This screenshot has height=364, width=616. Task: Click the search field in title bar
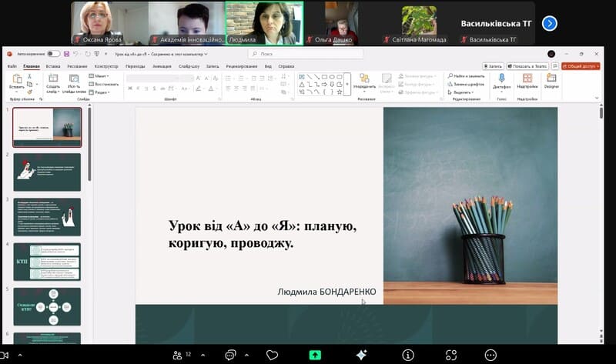click(305, 54)
